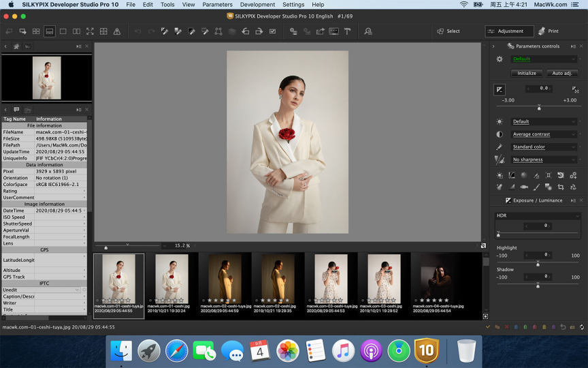Launch Safari from the dock
This screenshot has width=588, height=368.
tap(176, 350)
